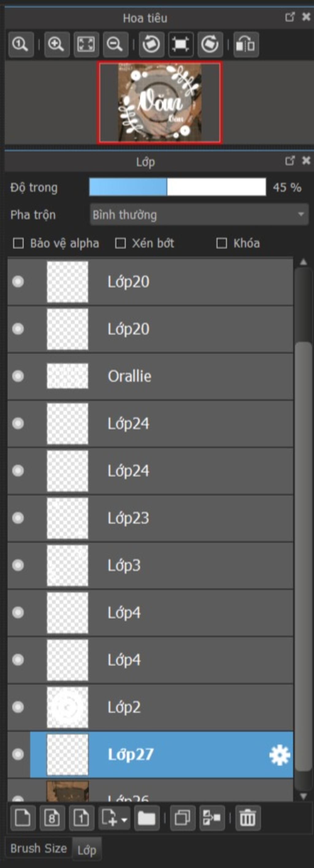The width and height of the screenshot is (314, 868).
Task: Rotate canvas right icon in navigator
Action: [x=210, y=44]
